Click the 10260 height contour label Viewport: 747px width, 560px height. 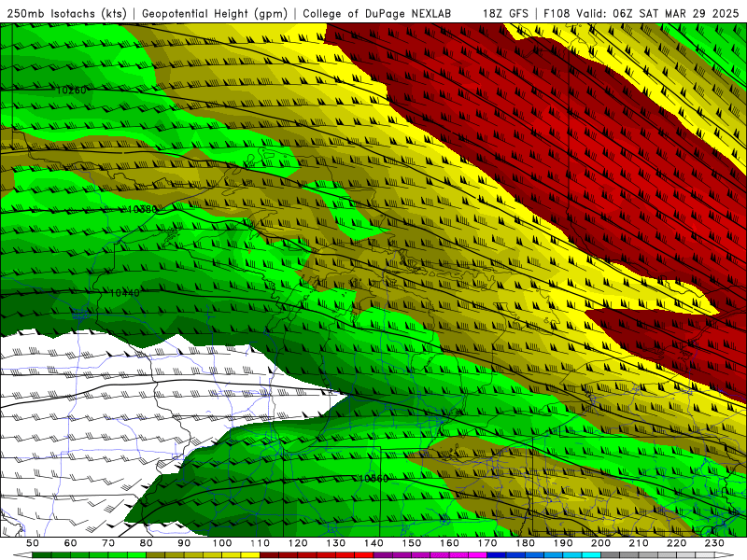click(x=72, y=90)
